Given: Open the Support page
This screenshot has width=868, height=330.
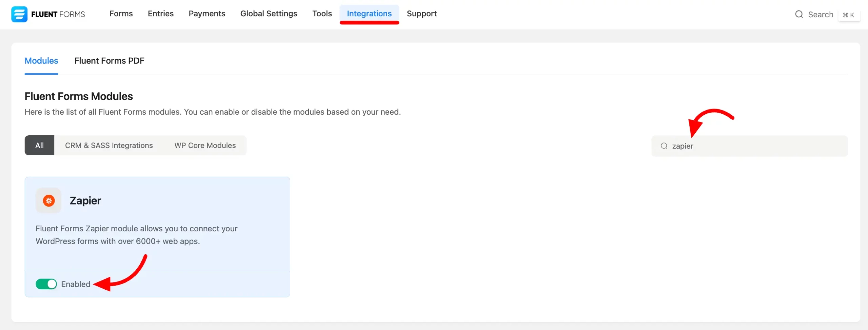Looking at the screenshot, I should (x=421, y=14).
